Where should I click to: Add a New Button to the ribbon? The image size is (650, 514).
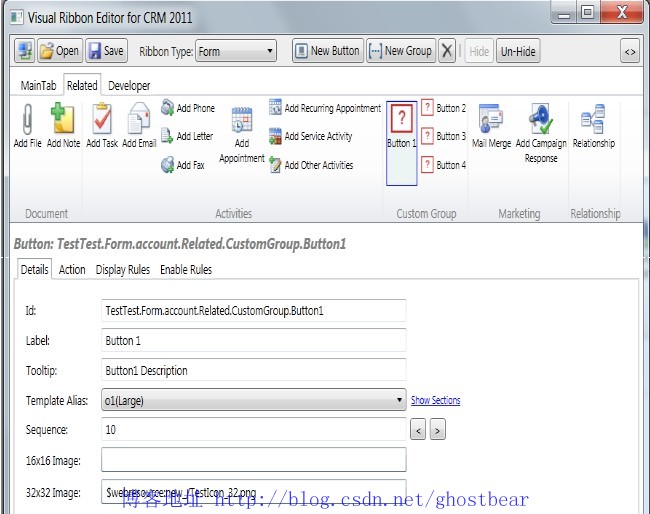[327, 51]
